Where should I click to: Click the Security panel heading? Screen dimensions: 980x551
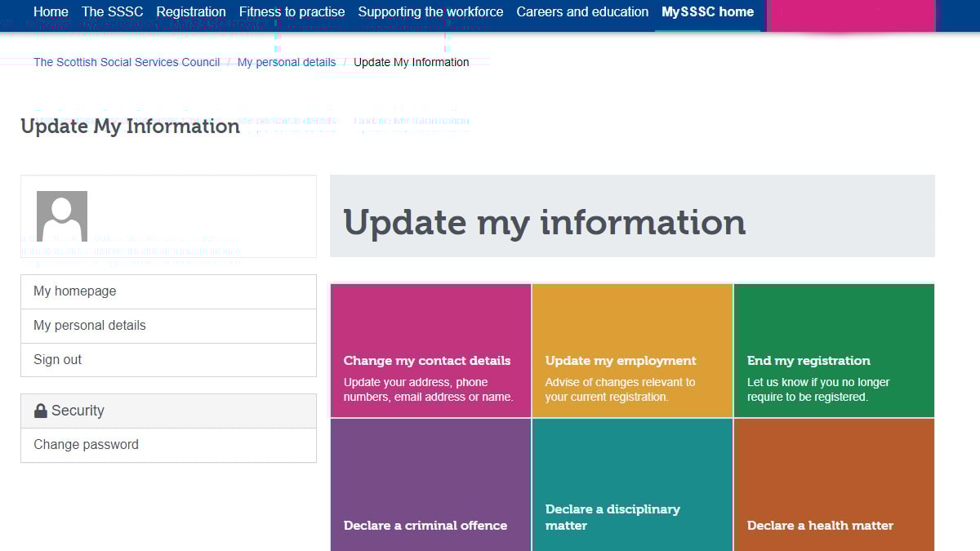click(168, 411)
